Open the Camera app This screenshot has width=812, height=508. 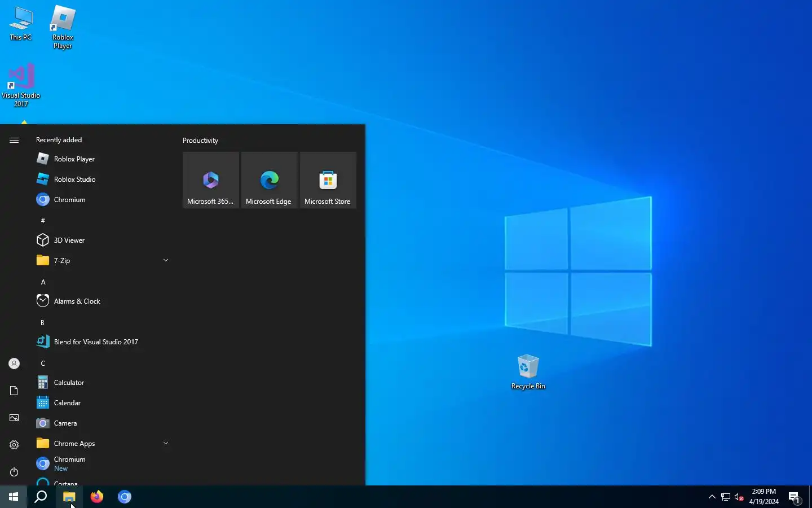[x=101, y=423]
